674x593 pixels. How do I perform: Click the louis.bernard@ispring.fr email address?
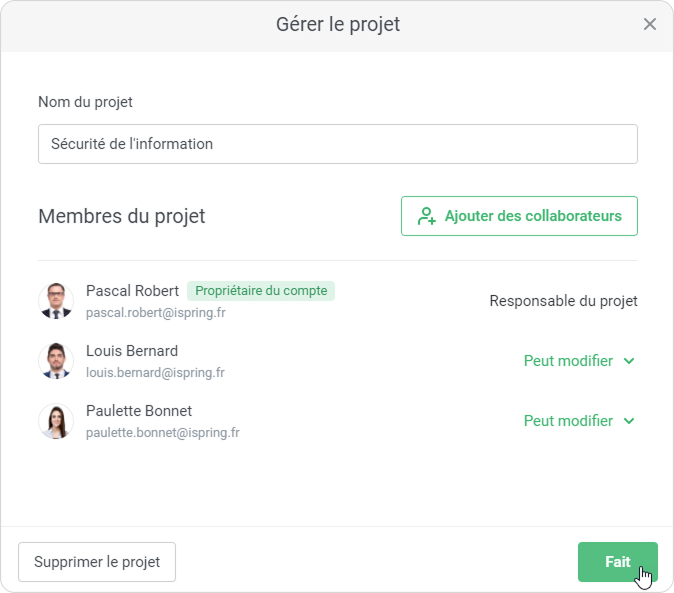[155, 373]
